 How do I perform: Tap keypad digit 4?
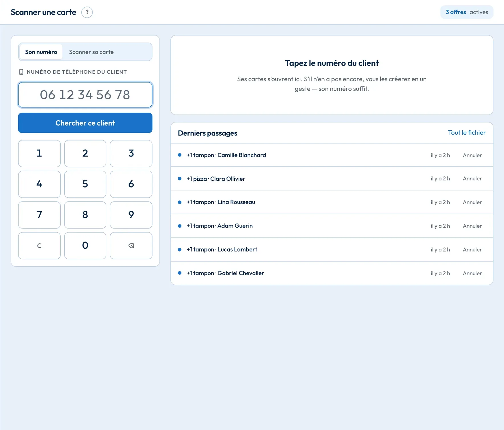pos(39,184)
